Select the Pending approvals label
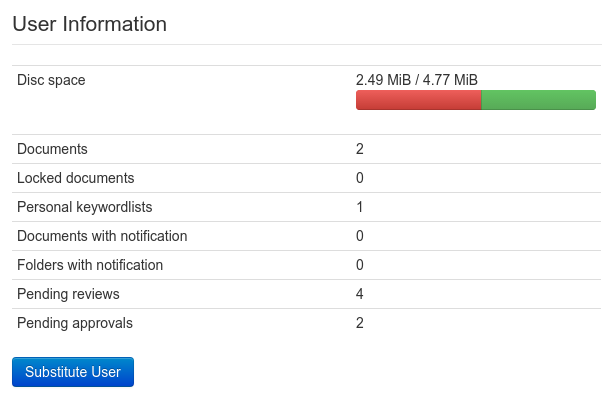616x405 pixels. click(75, 323)
